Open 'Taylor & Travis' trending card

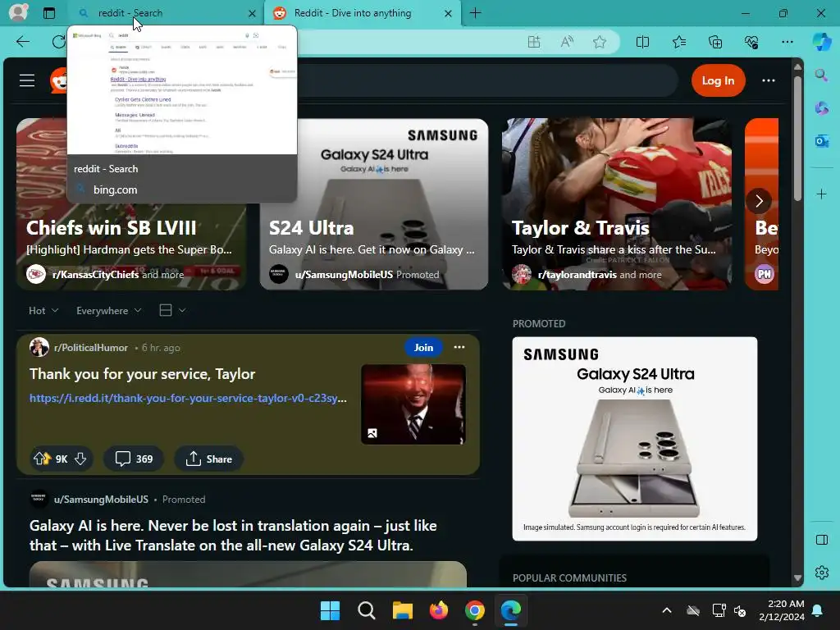(617, 204)
